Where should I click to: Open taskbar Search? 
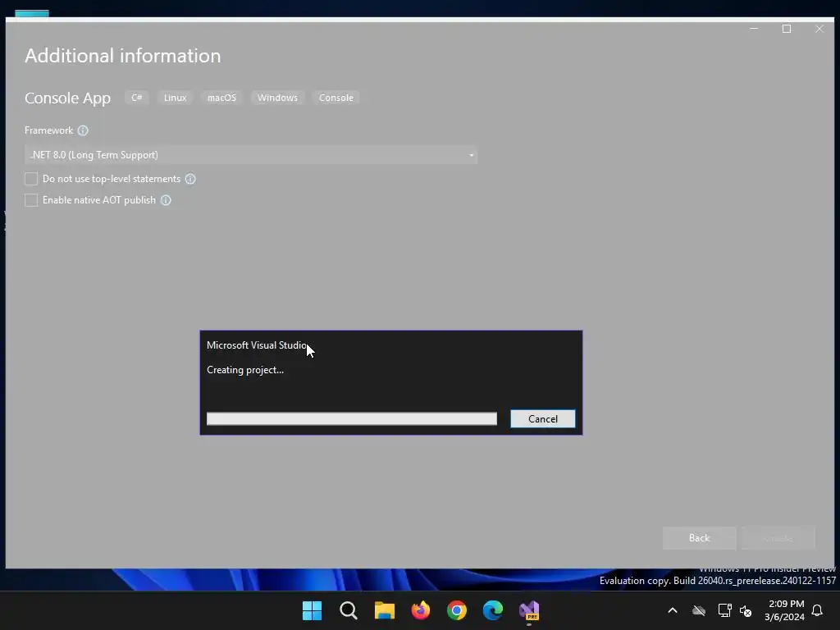point(348,610)
